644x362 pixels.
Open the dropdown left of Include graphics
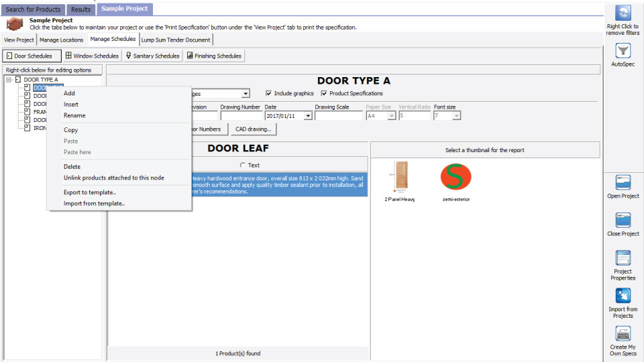(x=246, y=94)
